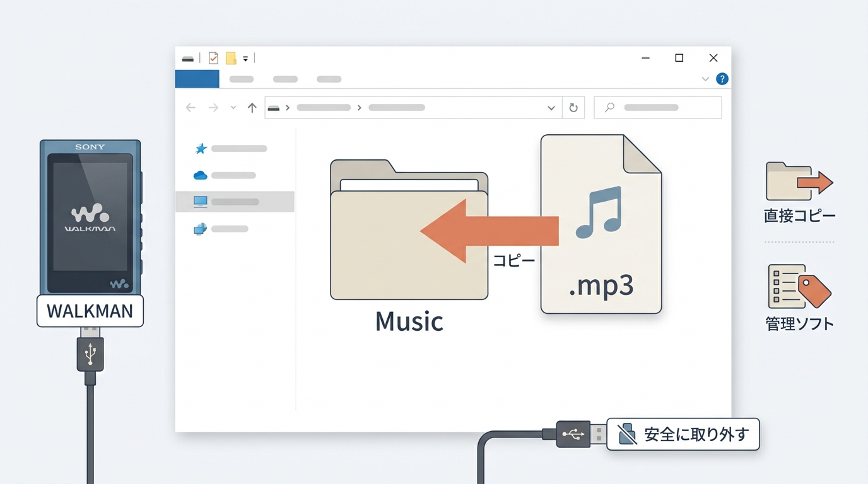Refresh the current folder view

coord(573,108)
